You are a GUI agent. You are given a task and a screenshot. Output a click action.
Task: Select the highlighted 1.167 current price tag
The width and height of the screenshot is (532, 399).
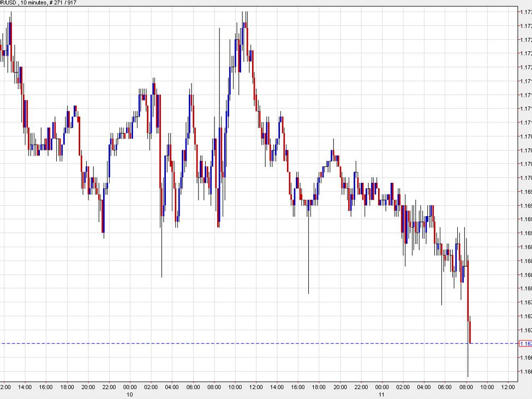click(x=525, y=343)
